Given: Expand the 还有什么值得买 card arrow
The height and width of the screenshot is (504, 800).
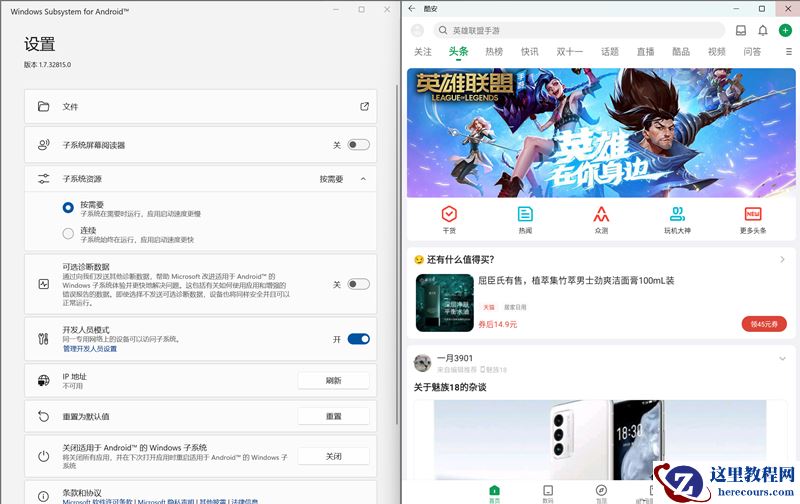Looking at the screenshot, I should tap(782, 260).
